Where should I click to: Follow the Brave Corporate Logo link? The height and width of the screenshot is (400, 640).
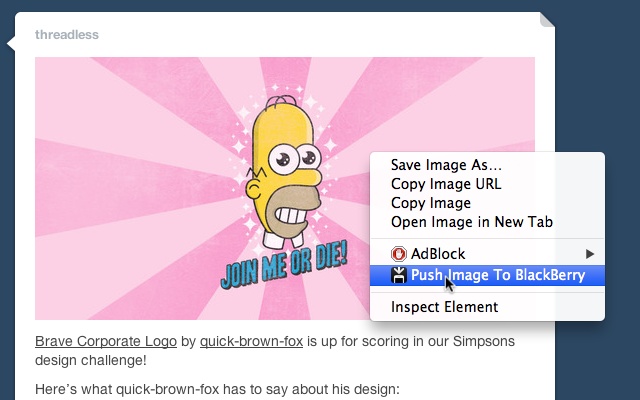[x=106, y=341]
